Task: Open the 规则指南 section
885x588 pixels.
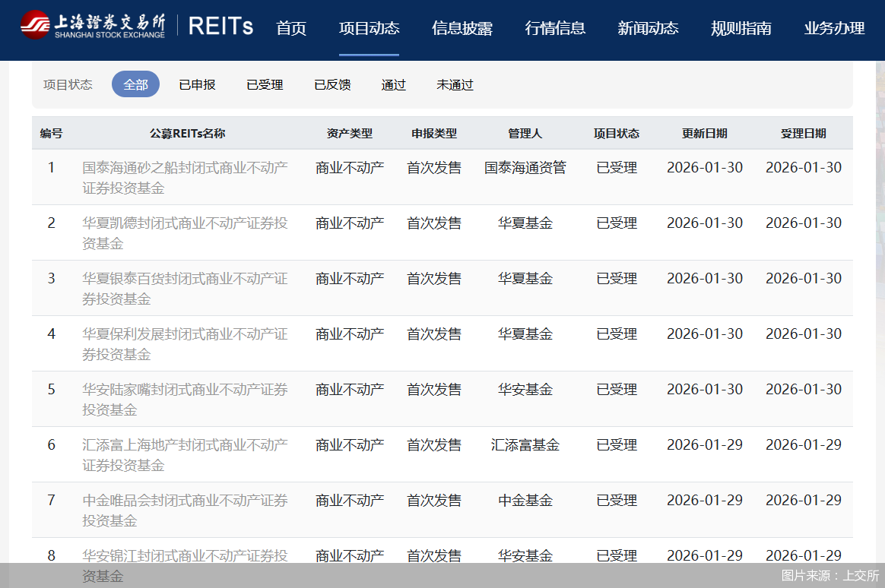Action: pos(741,28)
